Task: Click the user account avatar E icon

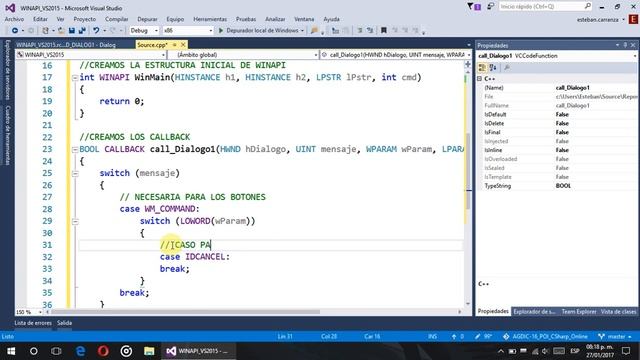Action: 633,19
